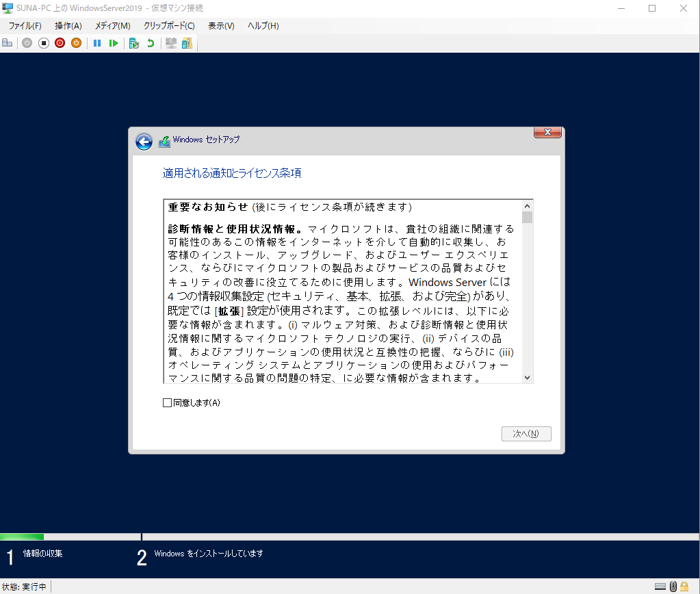Open the メディア(M) menu

(112, 26)
